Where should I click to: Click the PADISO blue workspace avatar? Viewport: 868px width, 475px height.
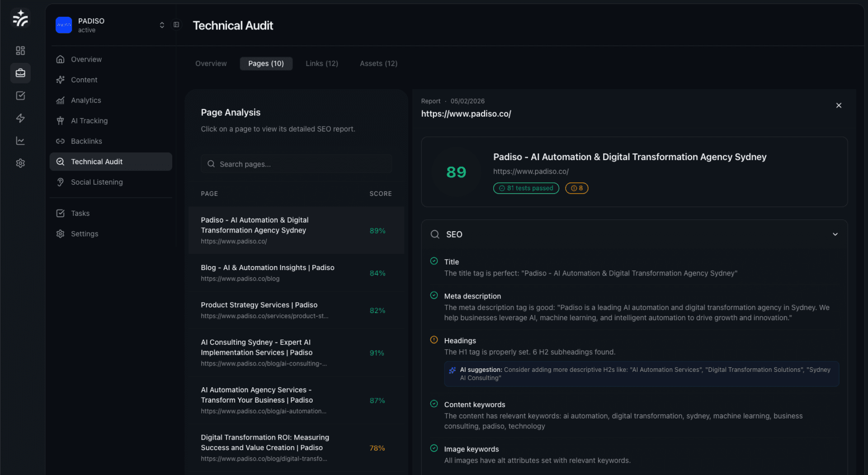tap(64, 25)
